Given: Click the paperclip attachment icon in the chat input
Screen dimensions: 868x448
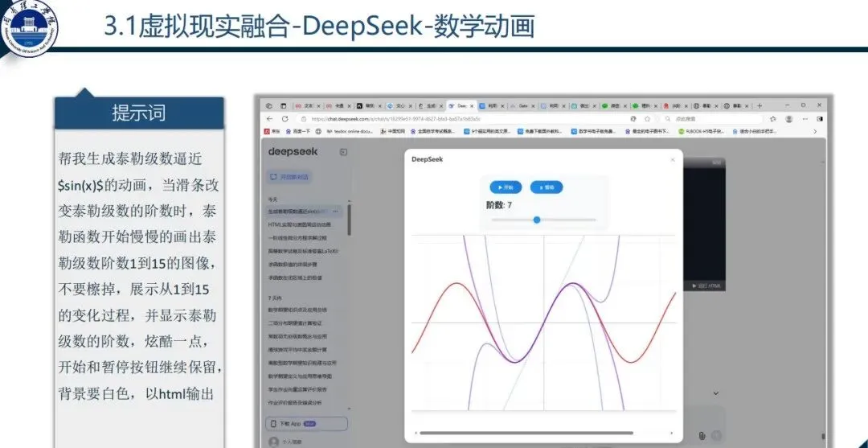Looking at the screenshot, I should (702, 435).
